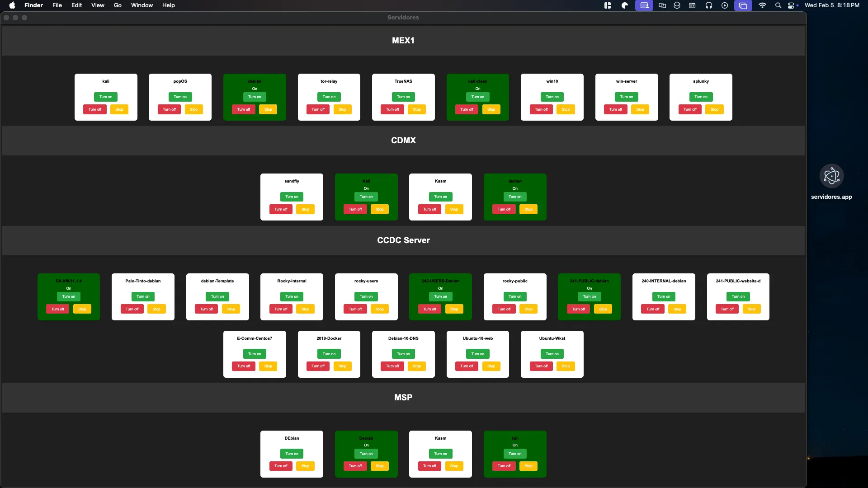The image size is (868, 488).
Task: Click the Wi-Fi status icon
Action: [x=762, y=5]
